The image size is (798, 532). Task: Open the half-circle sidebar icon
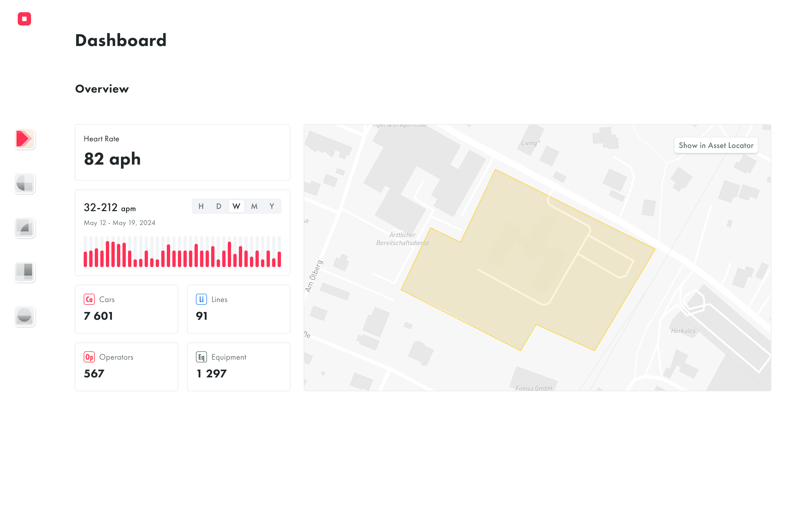[24, 316]
